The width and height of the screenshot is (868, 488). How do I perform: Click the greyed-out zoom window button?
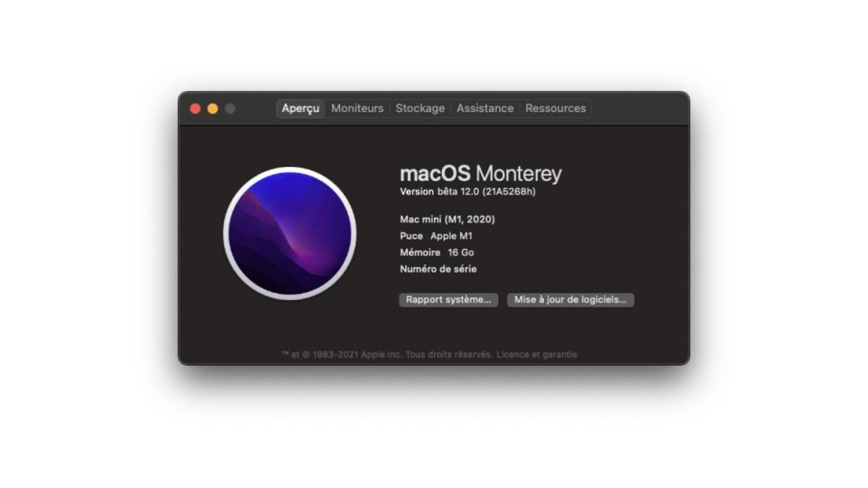(x=230, y=108)
